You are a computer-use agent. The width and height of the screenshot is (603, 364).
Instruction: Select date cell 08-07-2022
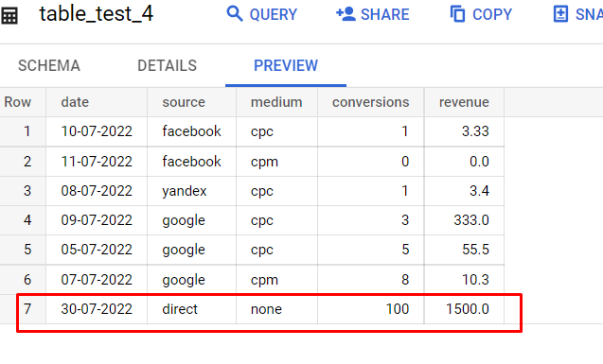coord(97,191)
